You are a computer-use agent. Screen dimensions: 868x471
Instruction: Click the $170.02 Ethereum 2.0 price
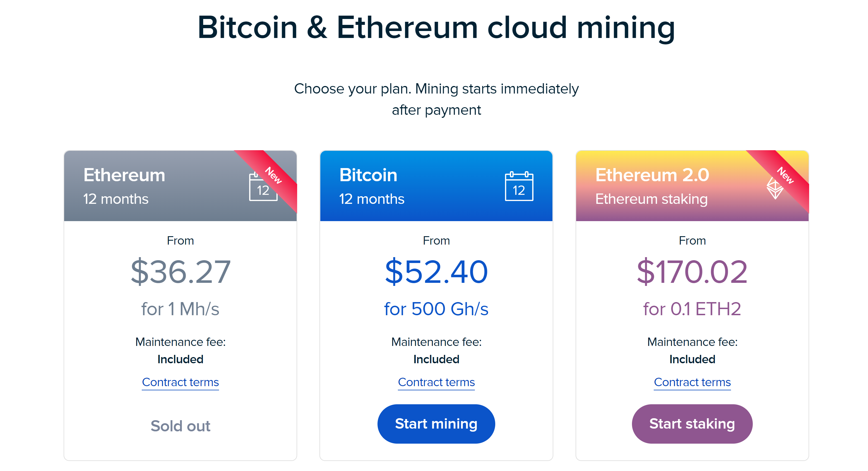click(x=692, y=272)
